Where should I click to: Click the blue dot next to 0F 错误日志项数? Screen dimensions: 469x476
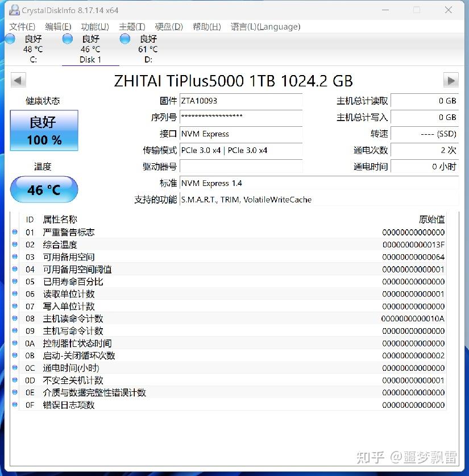(14, 405)
